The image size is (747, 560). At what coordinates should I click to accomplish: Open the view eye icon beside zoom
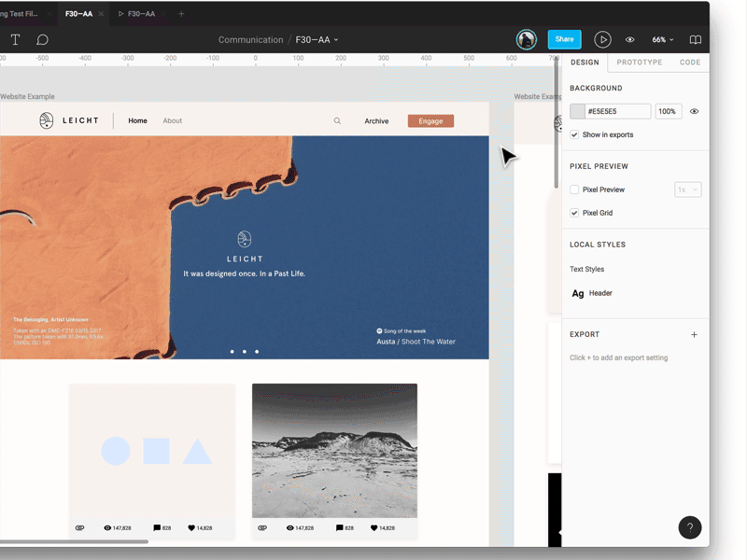click(629, 39)
